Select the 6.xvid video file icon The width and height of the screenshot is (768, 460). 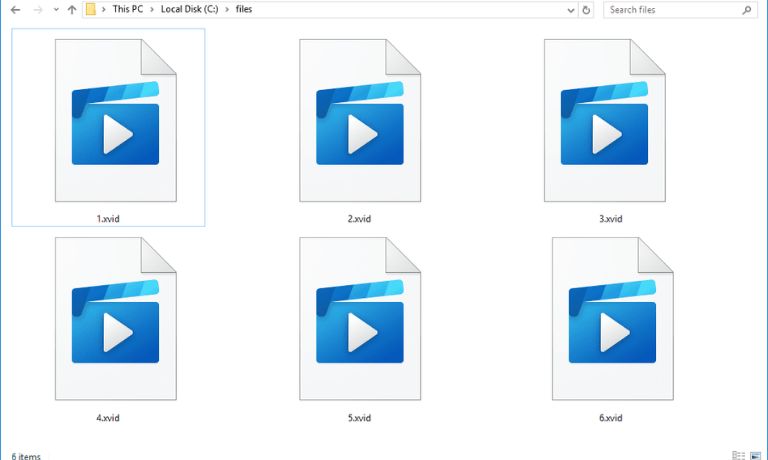pyautogui.click(x=613, y=319)
